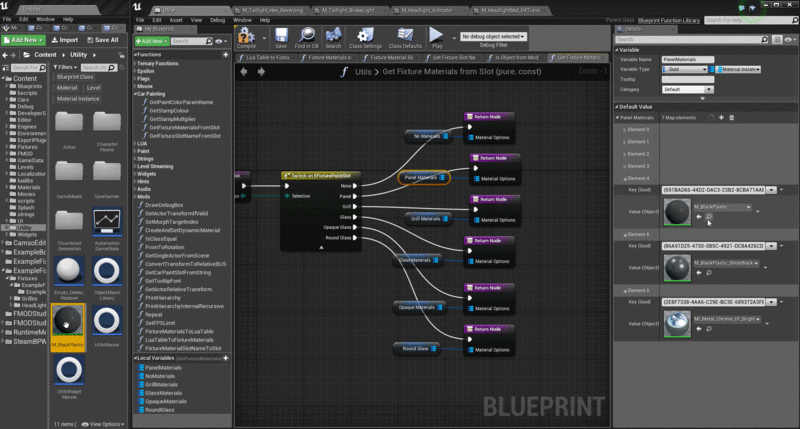Switch to M_Headlight_Indicator tab
The image size is (800, 429).
[x=427, y=11]
